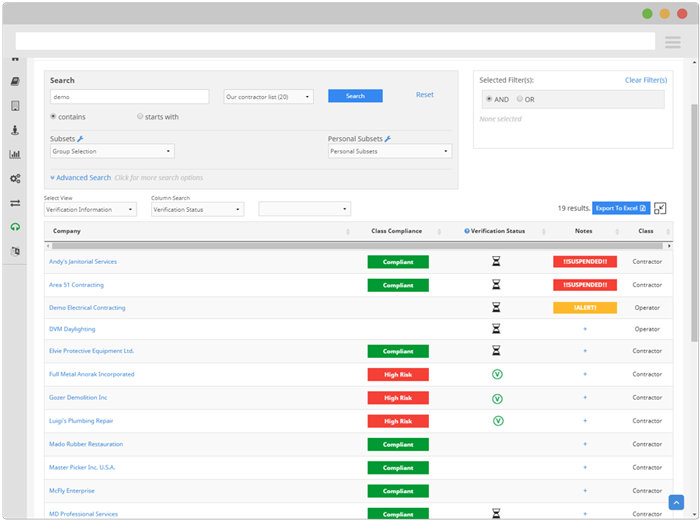Click the green dashboard gauge icon
The image size is (700, 520).
coord(15,227)
